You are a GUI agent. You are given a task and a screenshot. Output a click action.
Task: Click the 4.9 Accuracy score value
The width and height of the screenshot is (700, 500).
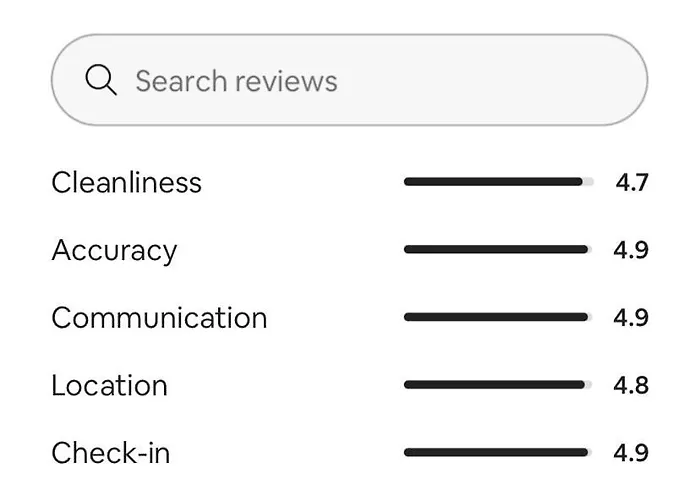point(631,250)
